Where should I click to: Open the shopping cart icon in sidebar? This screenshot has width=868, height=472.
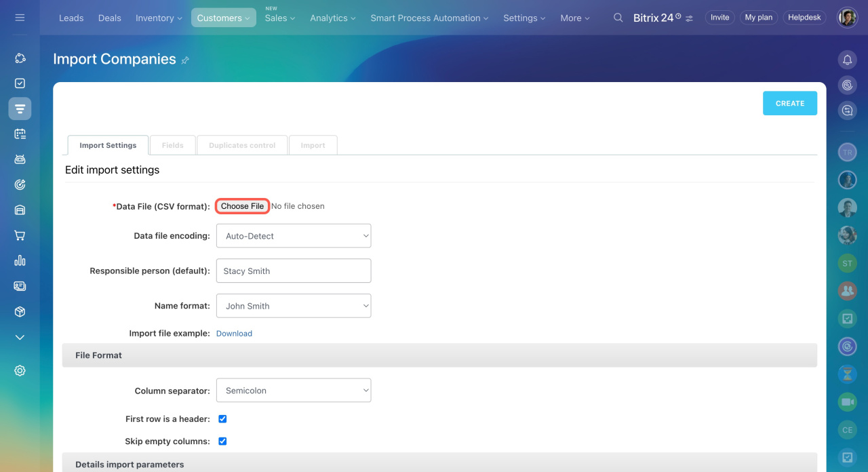(20, 235)
